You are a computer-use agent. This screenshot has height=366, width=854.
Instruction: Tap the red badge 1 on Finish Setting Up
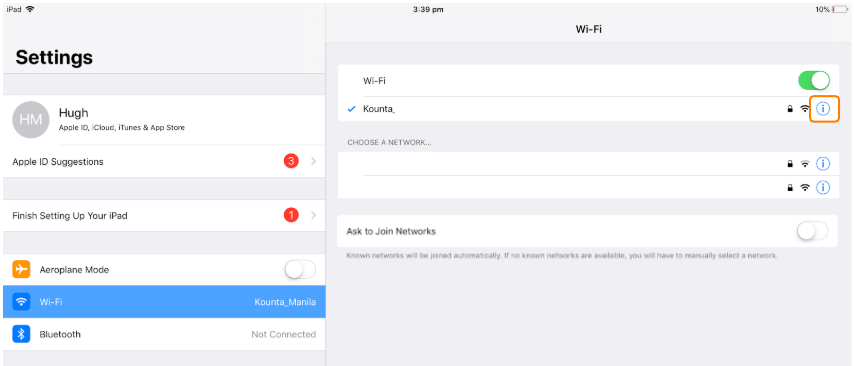click(291, 215)
